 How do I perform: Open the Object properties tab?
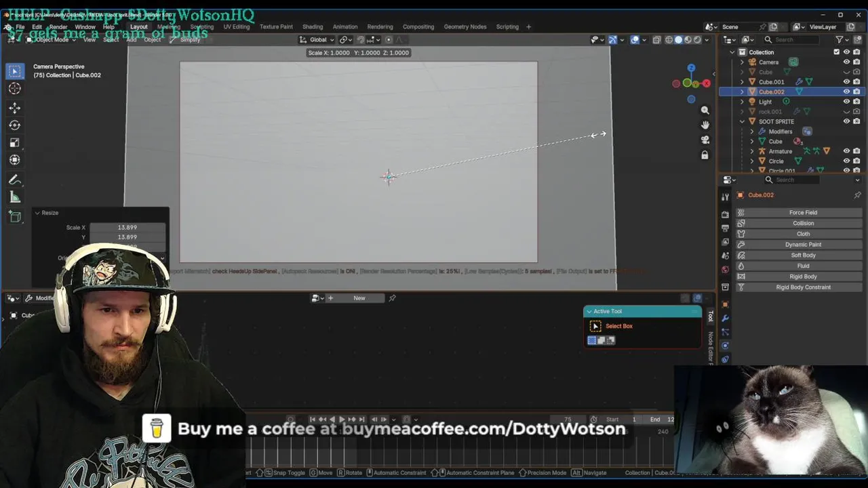(x=725, y=304)
